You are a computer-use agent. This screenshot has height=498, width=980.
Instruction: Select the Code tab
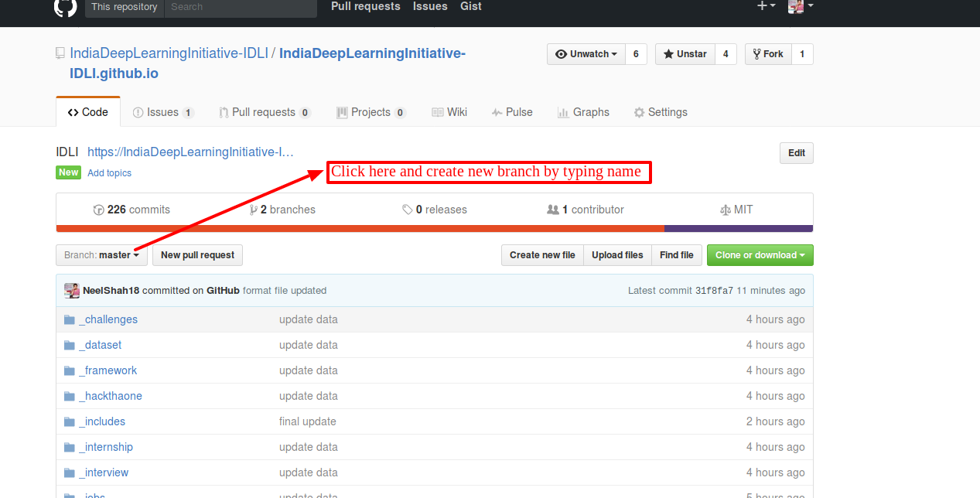click(88, 112)
